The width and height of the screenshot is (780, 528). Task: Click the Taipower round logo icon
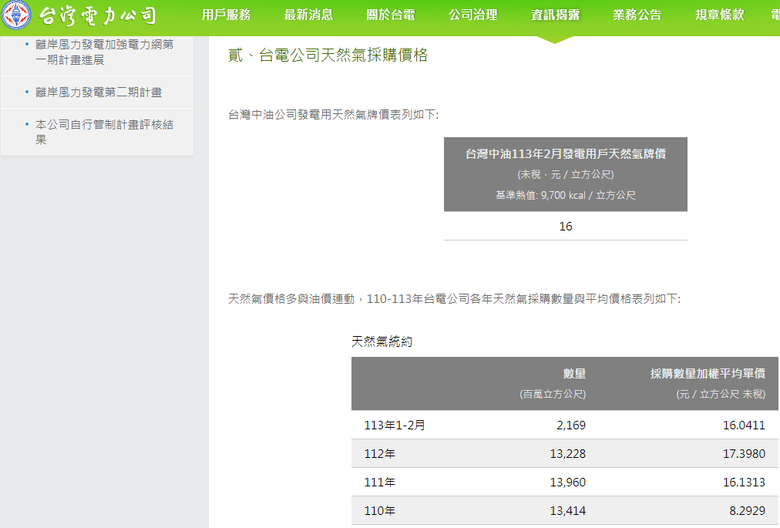[x=16, y=14]
